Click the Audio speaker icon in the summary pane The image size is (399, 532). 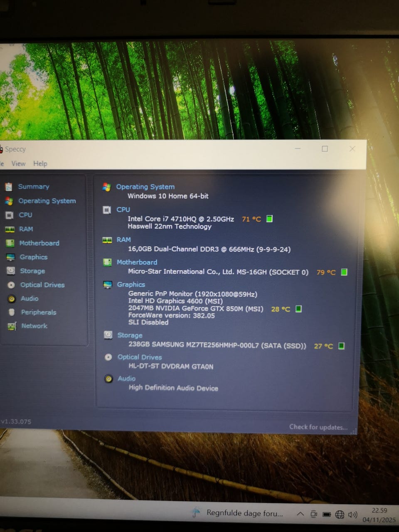(x=108, y=379)
